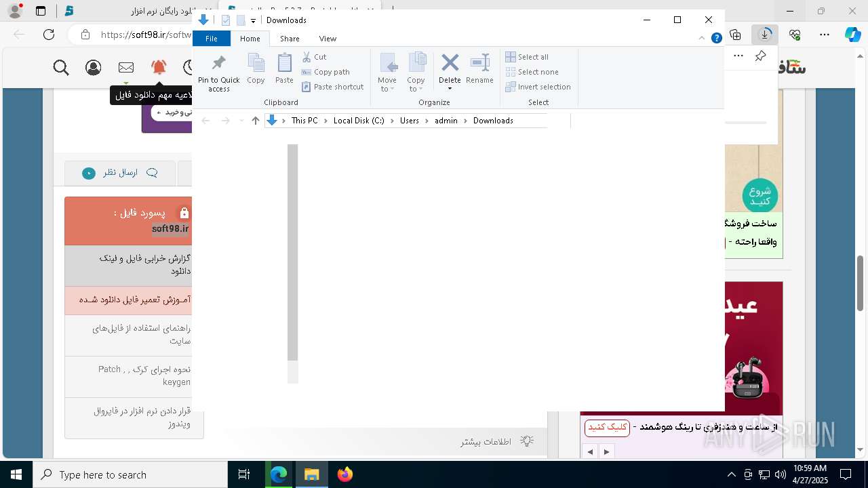Viewport: 868px width, 488px height.
Task: Click Properties icon in quick access toolbar
Action: (x=226, y=20)
